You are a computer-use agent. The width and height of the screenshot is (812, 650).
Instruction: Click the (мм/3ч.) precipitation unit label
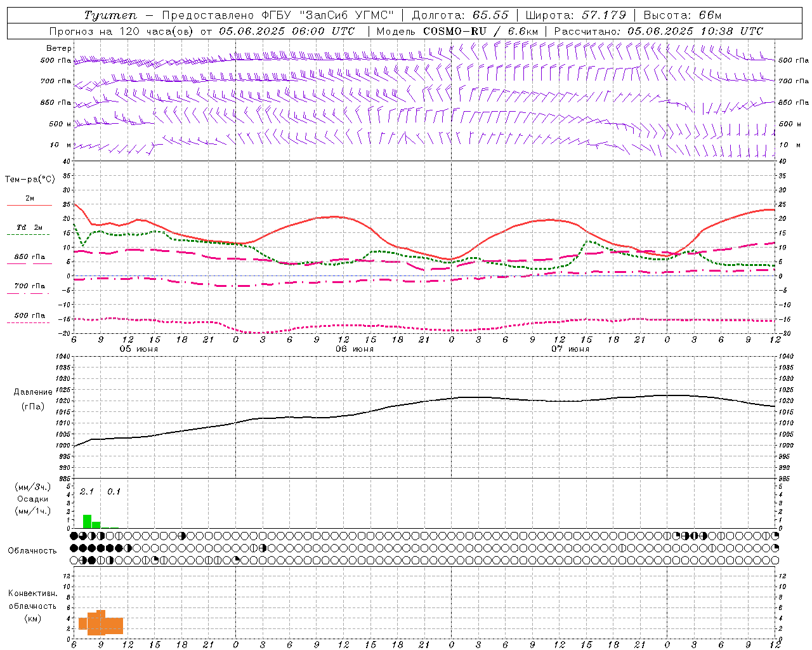coord(33,487)
